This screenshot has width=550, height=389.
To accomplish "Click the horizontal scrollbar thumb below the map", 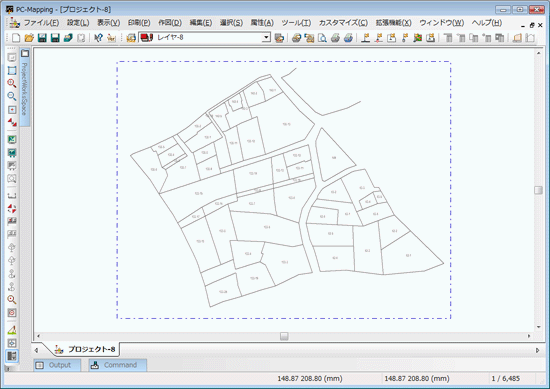I will (284, 336).
